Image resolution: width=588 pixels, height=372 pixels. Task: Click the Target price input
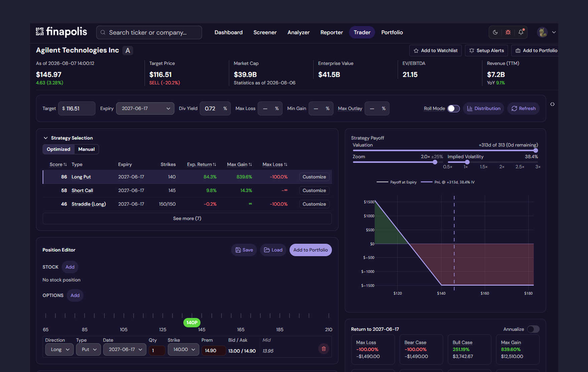(x=77, y=109)
